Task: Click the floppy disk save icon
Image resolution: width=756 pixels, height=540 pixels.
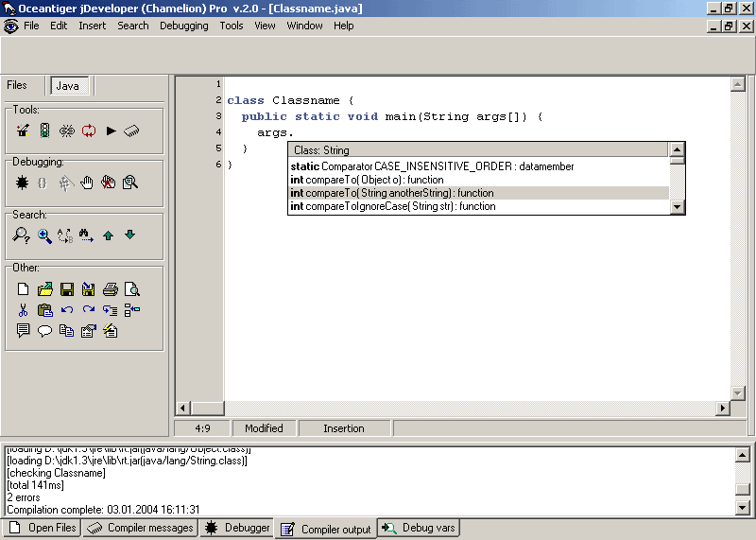Action: [67, 289]
